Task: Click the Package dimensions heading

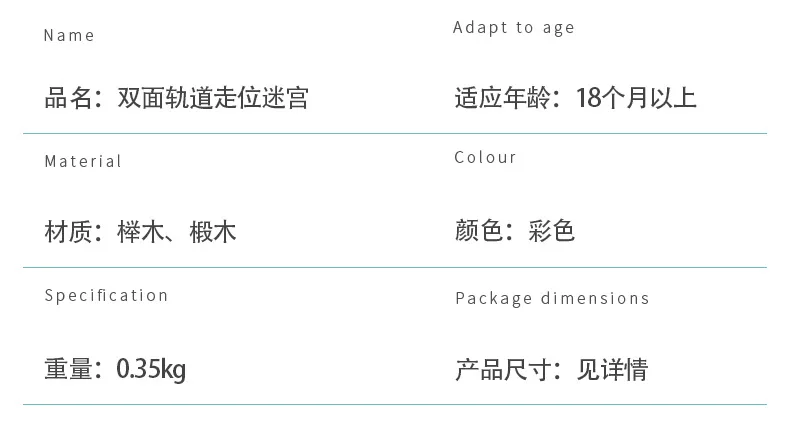Action: 552,298
